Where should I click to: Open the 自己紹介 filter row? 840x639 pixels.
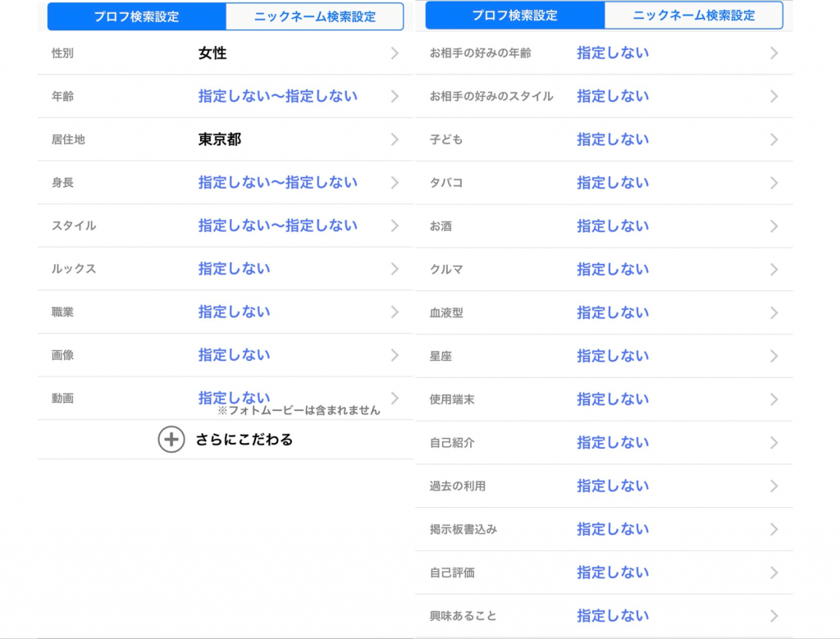click(604, 443)
